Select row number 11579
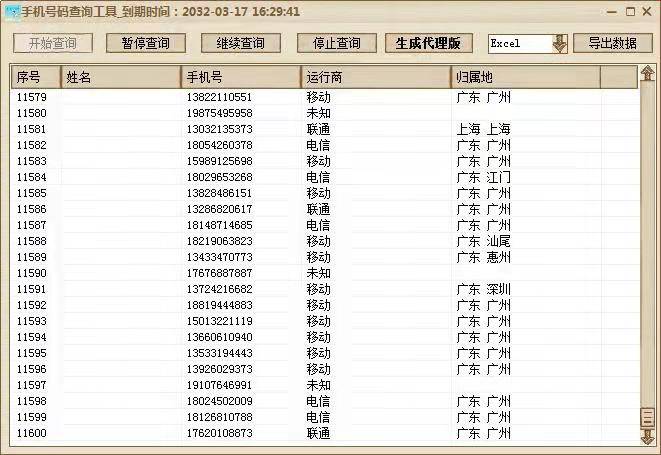This screenshot has width=661, height=455. 32,97
